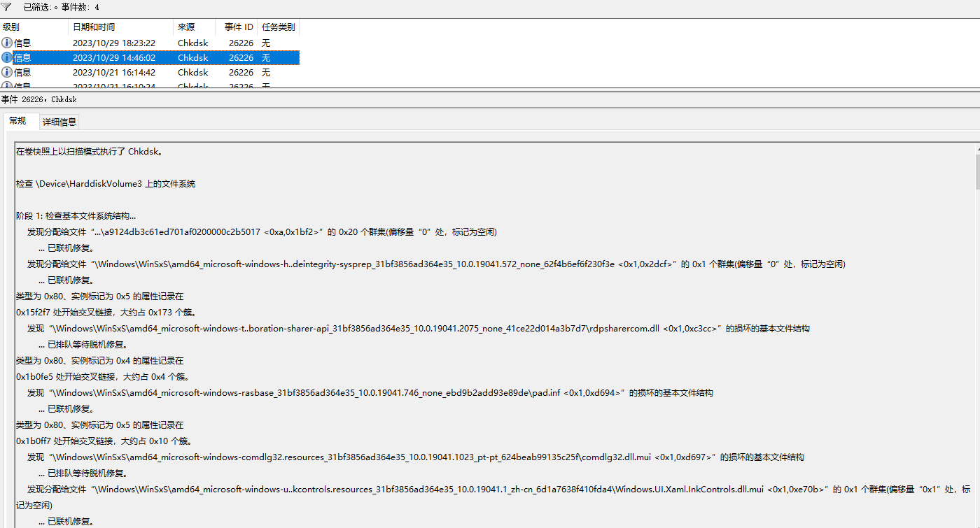980x528 pixels.
Task: Sort events by 级别 column header
Action: point(11,27)
